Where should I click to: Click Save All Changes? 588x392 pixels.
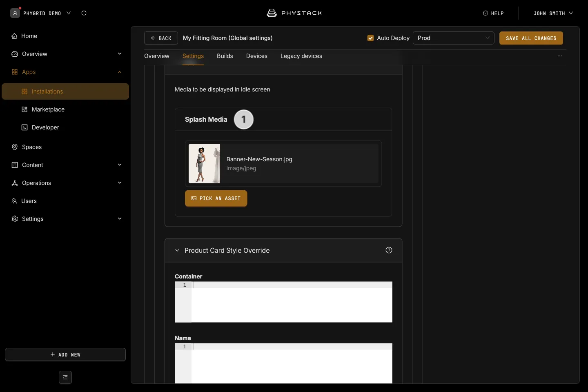tap(531, 38)
